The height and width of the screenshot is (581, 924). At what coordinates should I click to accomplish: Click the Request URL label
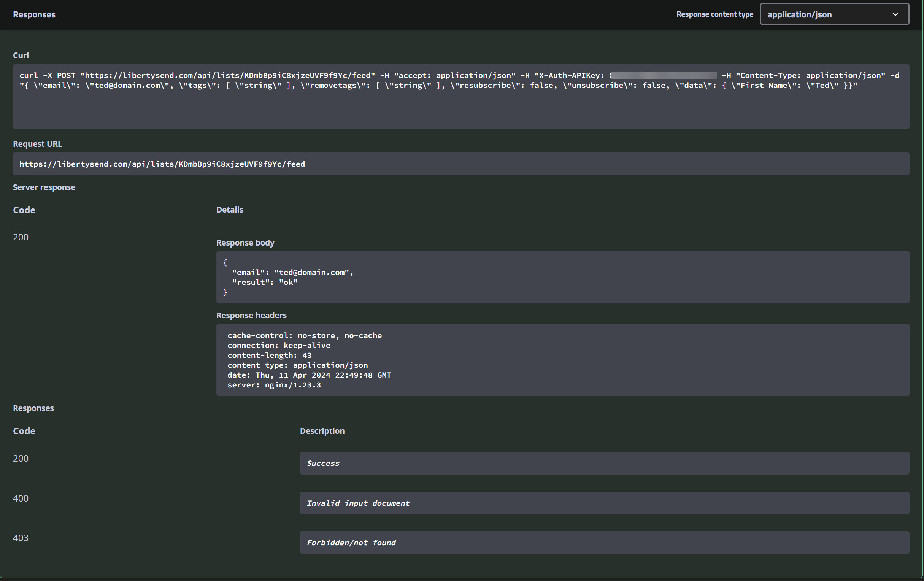click(x=37, y=144)
